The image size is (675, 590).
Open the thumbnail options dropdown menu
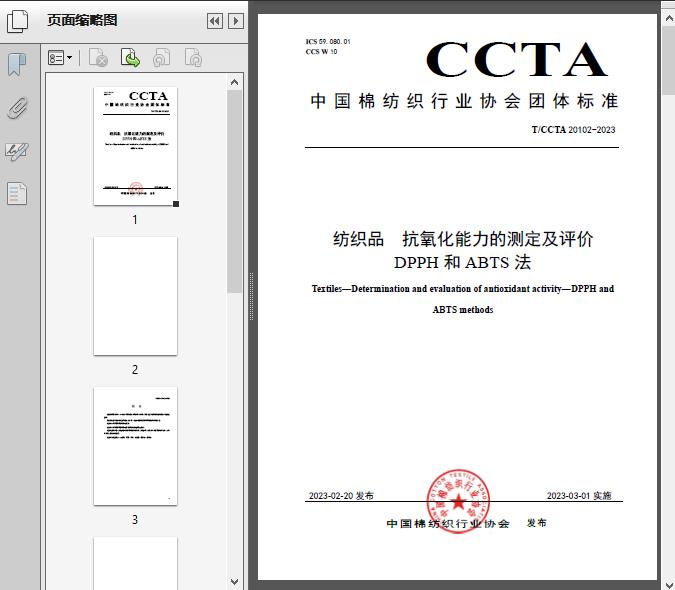click(60, 58)
